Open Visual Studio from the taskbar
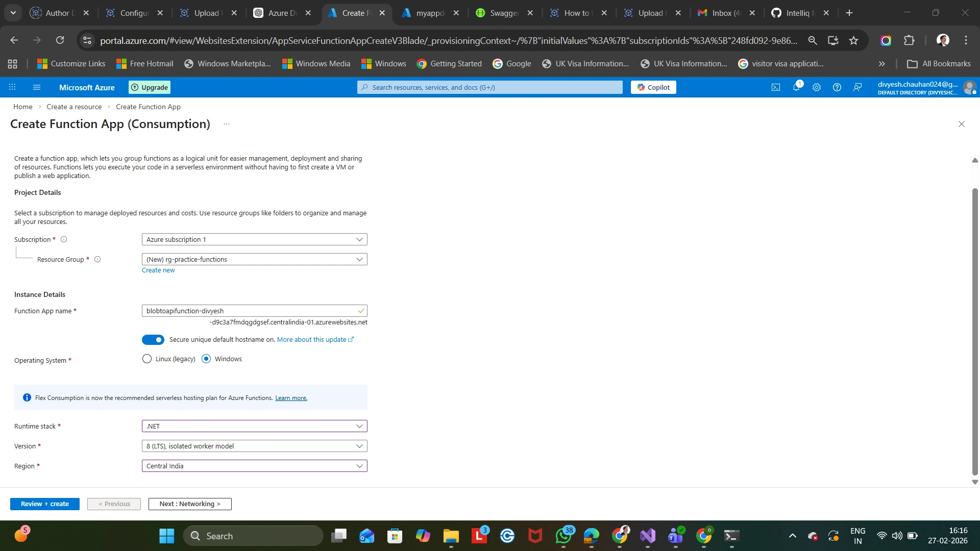This screenshot has width=980, height=551. point(648,536)
